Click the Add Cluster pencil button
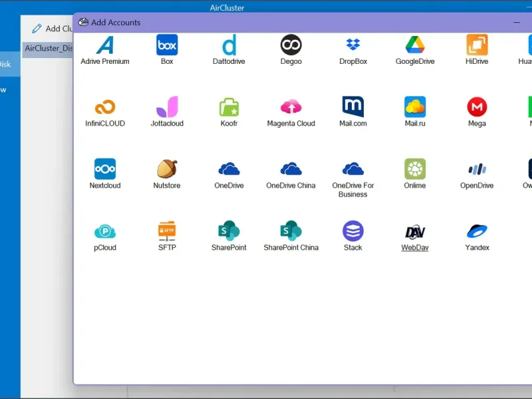Screen dimensions: 532x399 52,29
